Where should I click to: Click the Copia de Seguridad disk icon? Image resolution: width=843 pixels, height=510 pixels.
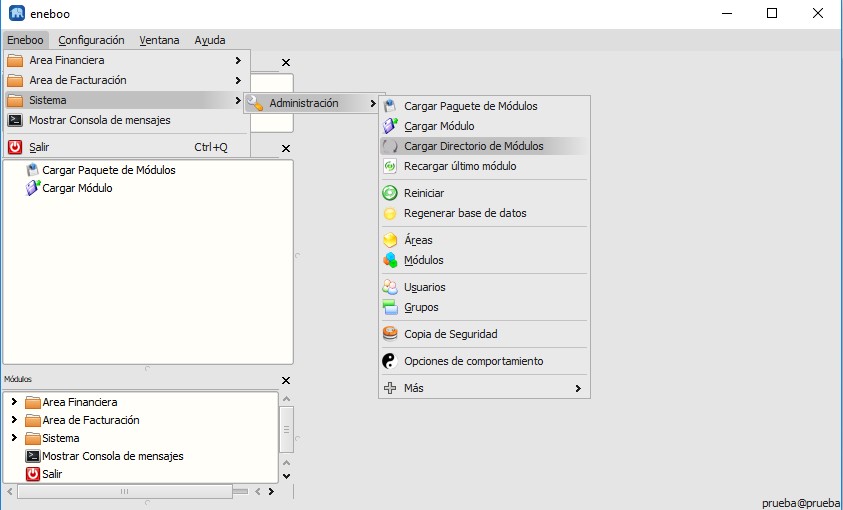click(x=390, y=334)
